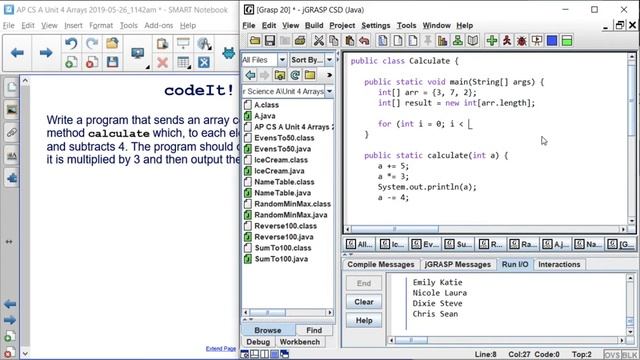Open SMART Notebook Insert menu
640x360 pixels.
point(73,25)
